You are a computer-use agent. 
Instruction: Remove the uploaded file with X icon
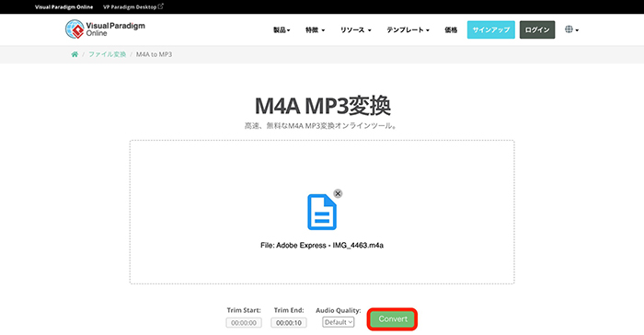click(338, 193)
